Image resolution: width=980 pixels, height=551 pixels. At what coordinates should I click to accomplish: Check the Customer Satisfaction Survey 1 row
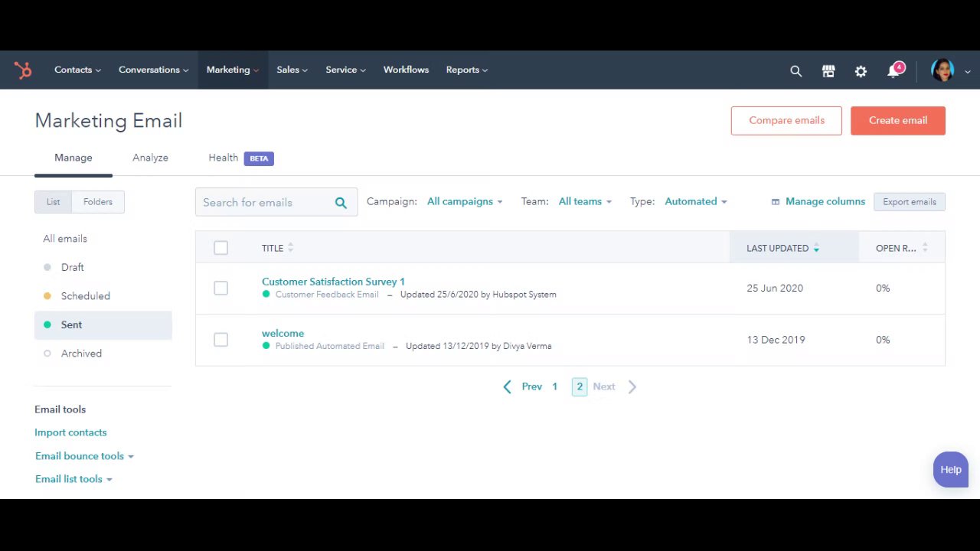click(220, 289)
